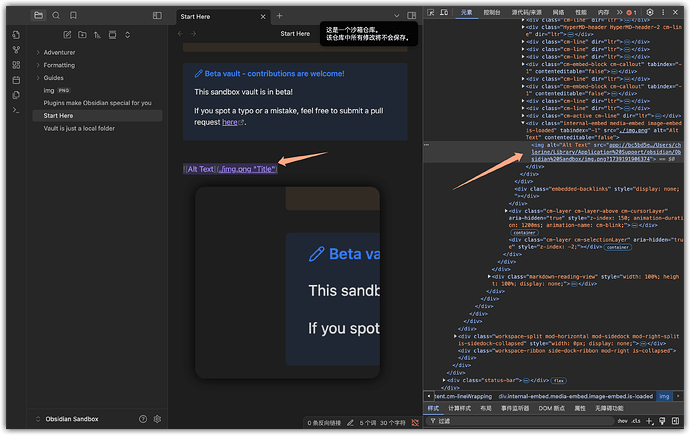Open Obsidian help circle icon
The width and height of the screenshot is (690, 435).
point(143,419)
